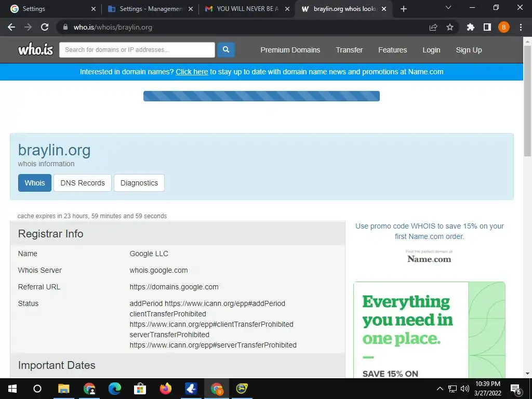Follow the 'Click here' banner link

click(192, 72)
